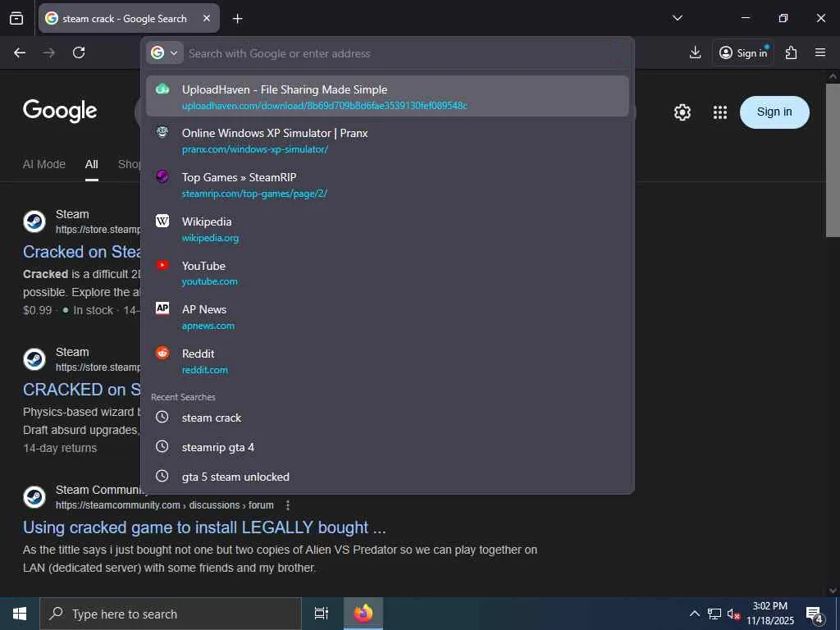
Task: Switch to AI Mode tab
Action: coord(44,164)
